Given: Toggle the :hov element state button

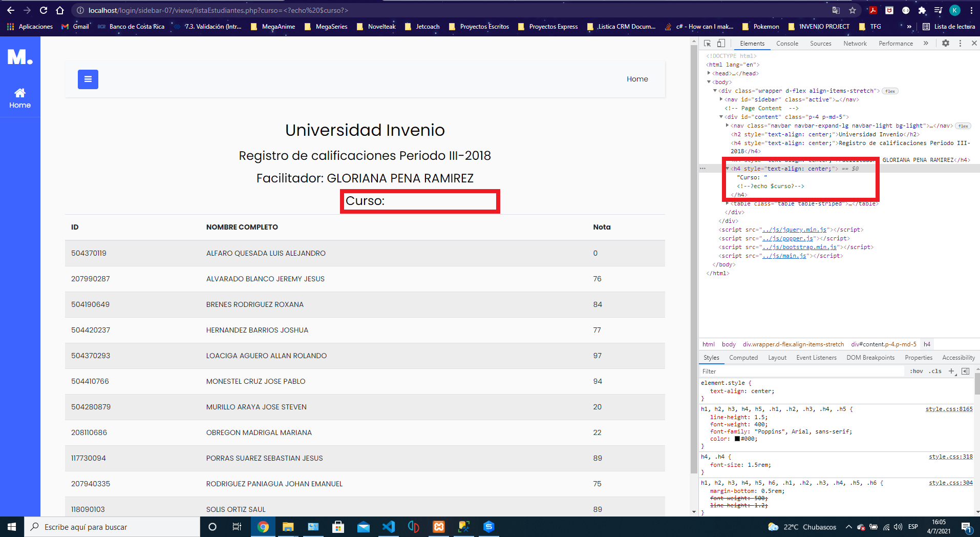Looking at the screenshot, I should pos(917,371).
